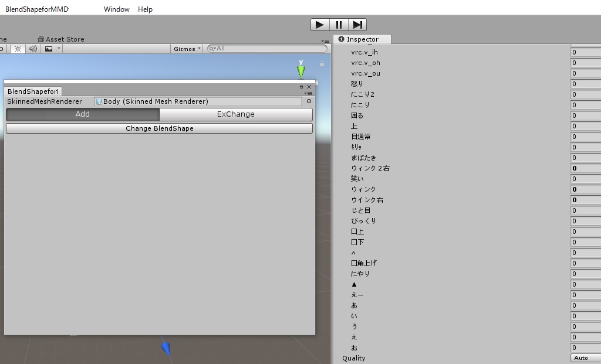The image size is (601, 364).
Task: Click the まばたき blendshape label
Action: pyautogui.click(x=363, y=158)
